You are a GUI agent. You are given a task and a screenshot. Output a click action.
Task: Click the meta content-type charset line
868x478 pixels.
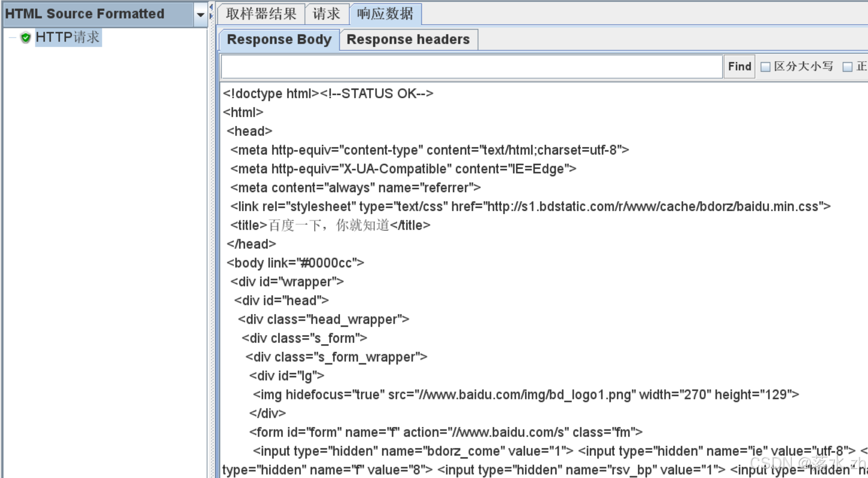pyautogui.click(x=429, y=150)
